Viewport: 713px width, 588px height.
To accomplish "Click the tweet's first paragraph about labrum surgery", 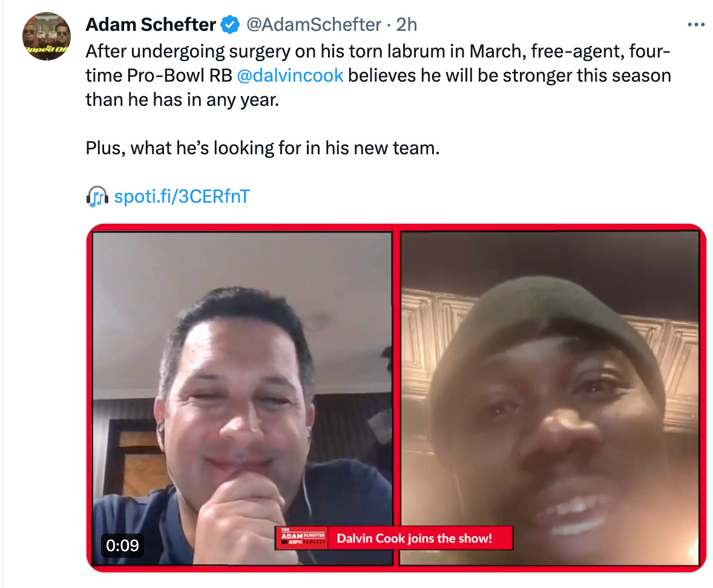I will point(378,76).
